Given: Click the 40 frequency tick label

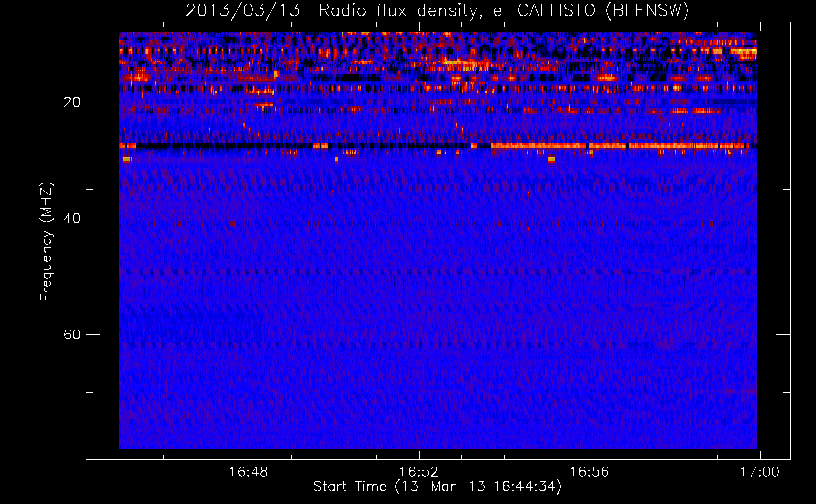Looking at the screenshot, I should pos(72,218).
